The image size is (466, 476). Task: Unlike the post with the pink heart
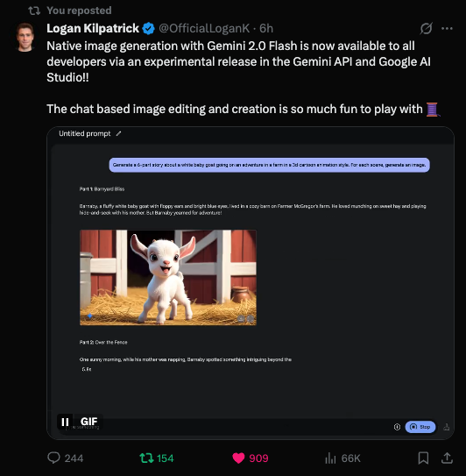[x=238, y=458]
